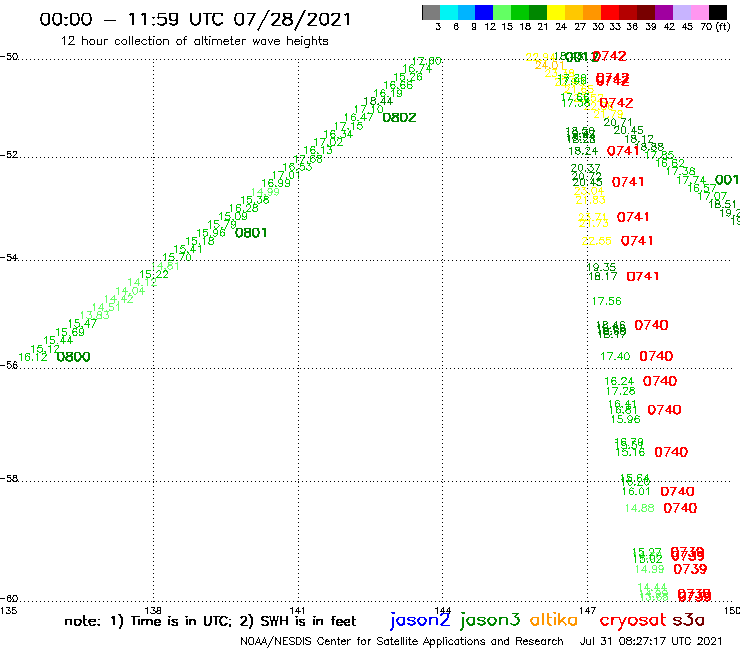740x650 pixels.
Task: Click the jason2 satellite legend label
Action: pos(420,621)
